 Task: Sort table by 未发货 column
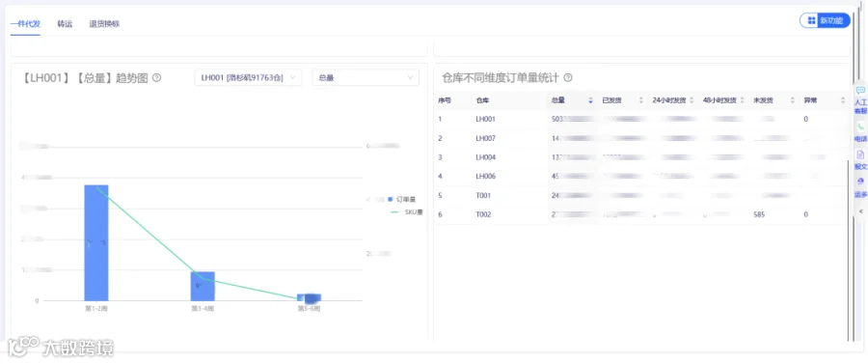792,100
